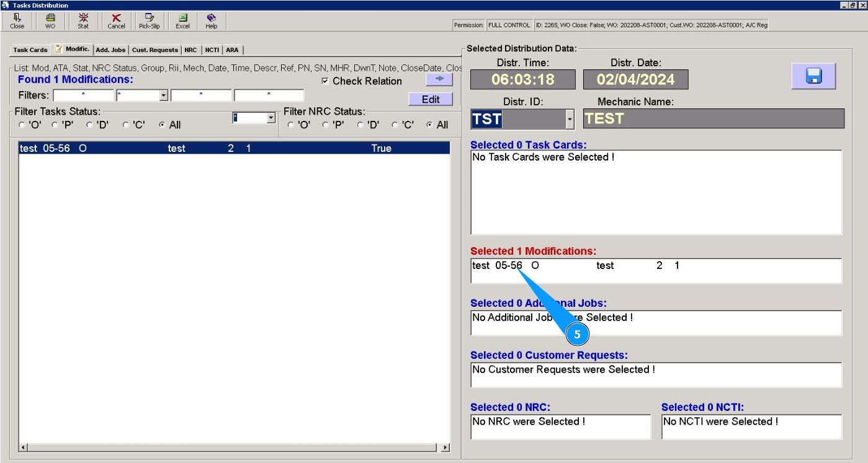Open the Pick-Slip toolbar icon
The width and height of the screenshot is (868, 463).
(149, 21)
